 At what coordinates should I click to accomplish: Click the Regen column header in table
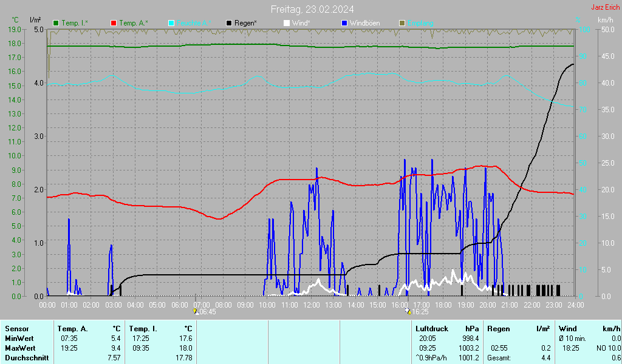click(x=499, y=328)
